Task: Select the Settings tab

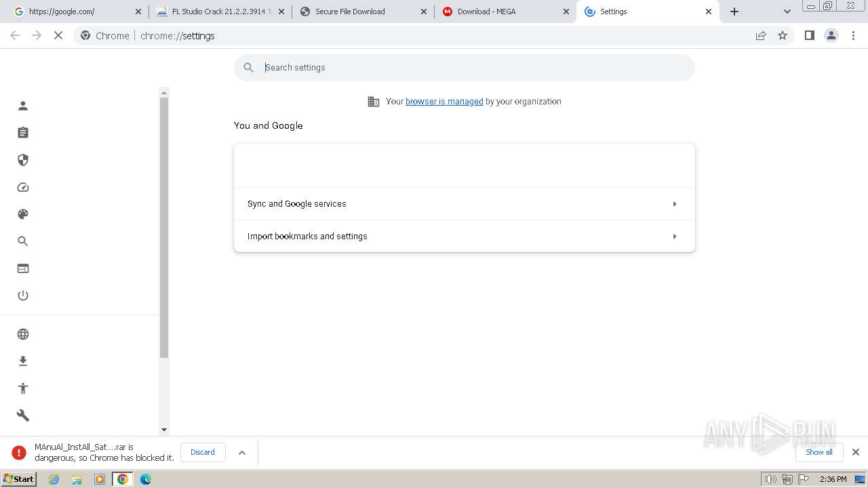Action: coord(648,12)
